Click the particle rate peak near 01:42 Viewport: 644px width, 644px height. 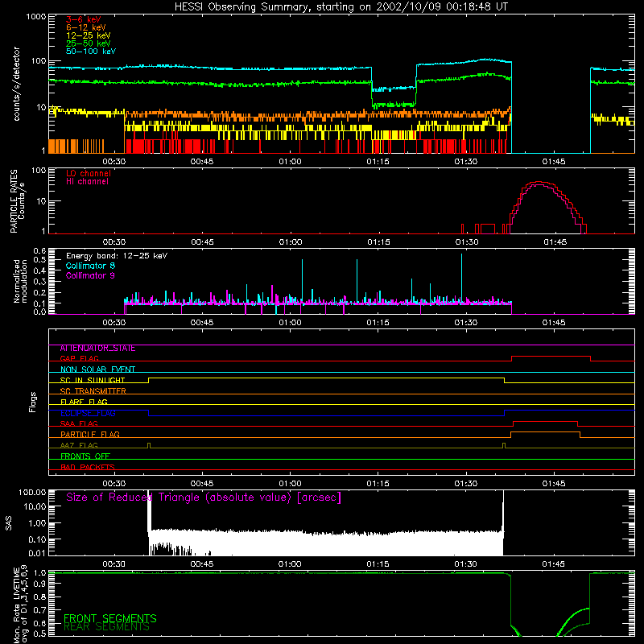pyautogui.click(x=539, y=182)
